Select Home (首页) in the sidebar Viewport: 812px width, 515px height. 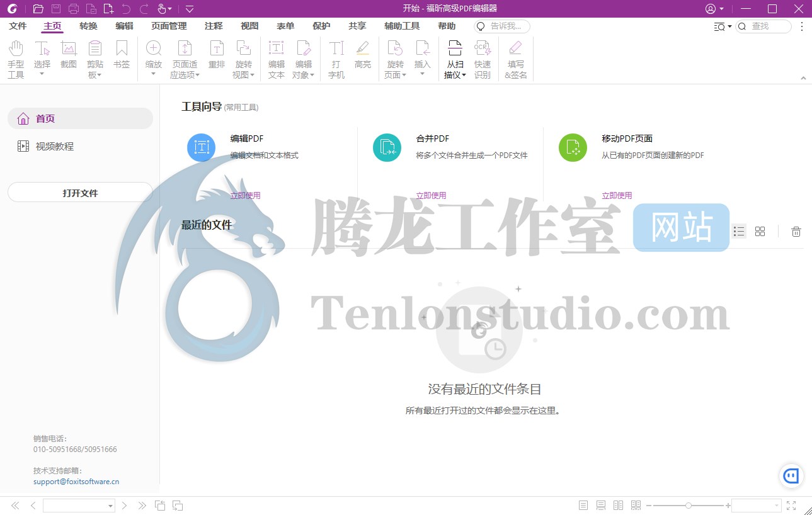coord(80,118)
